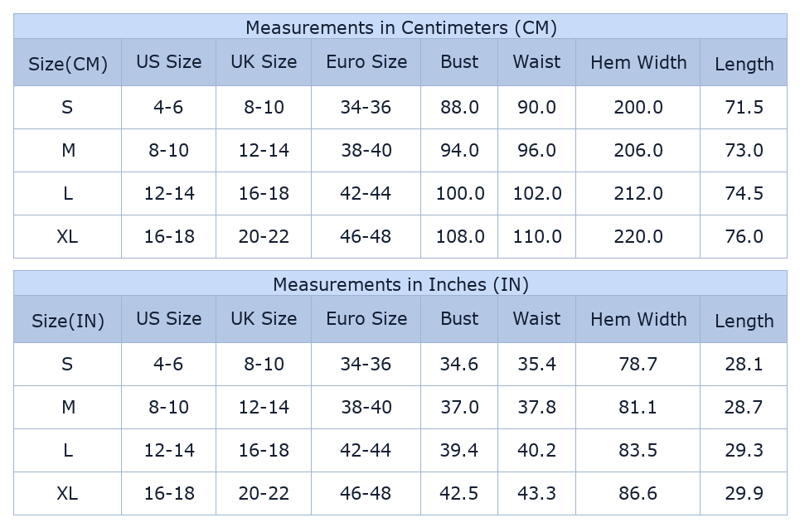Screen dimensions: 800x532
Task: Click the 200.0 hem width value
Action: point(638,108)
